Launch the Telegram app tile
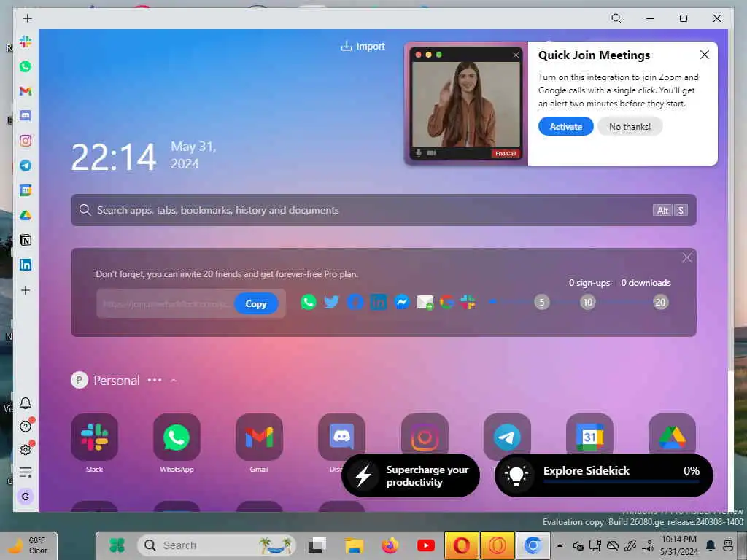This screenshot has height=560, width=747. coord(507,435)
